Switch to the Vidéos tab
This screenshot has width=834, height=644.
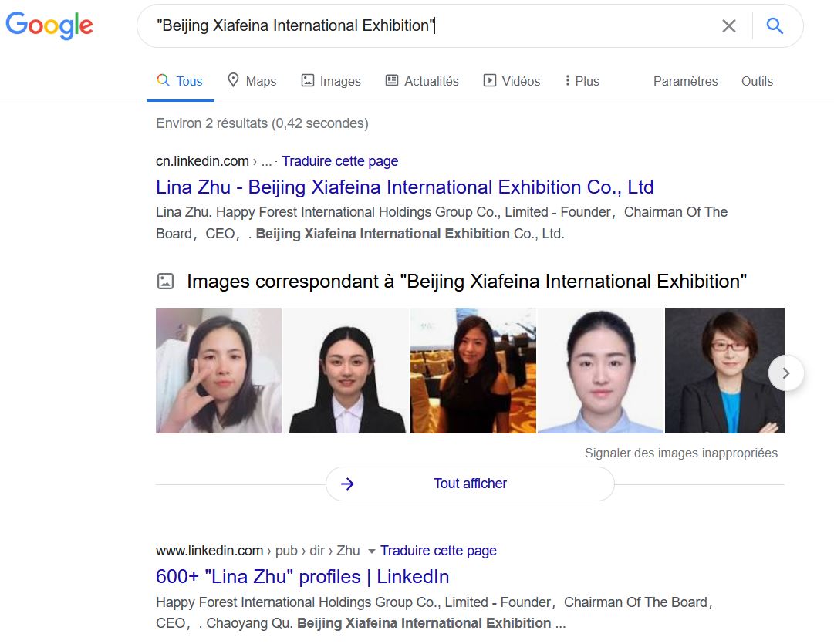coord(512,81)
